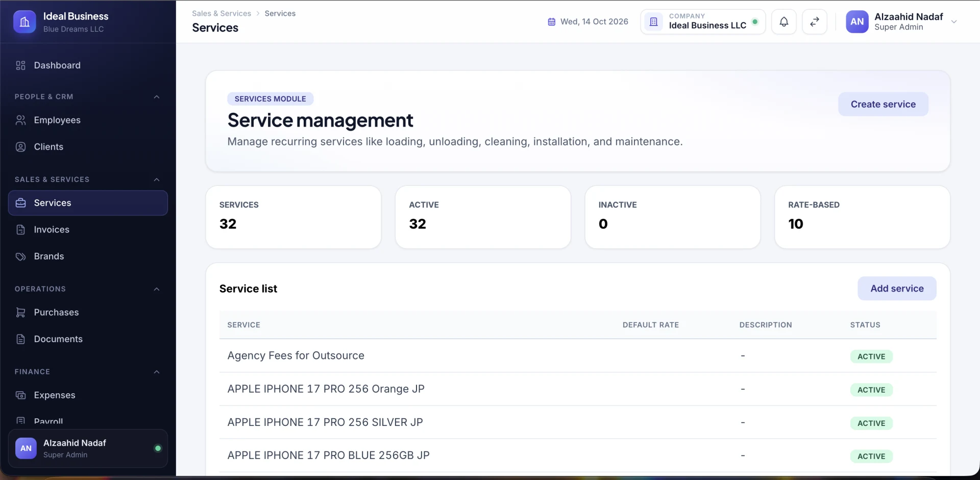The image size is (980, 480).
Task: Click the company building icon in header
Action: click(654, 22)
